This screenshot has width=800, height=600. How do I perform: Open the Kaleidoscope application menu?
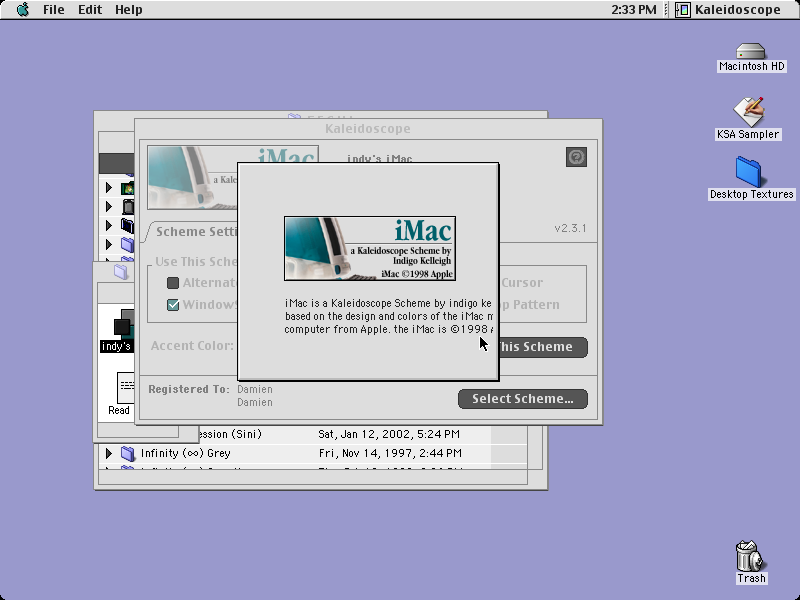[x=728, y=9]
